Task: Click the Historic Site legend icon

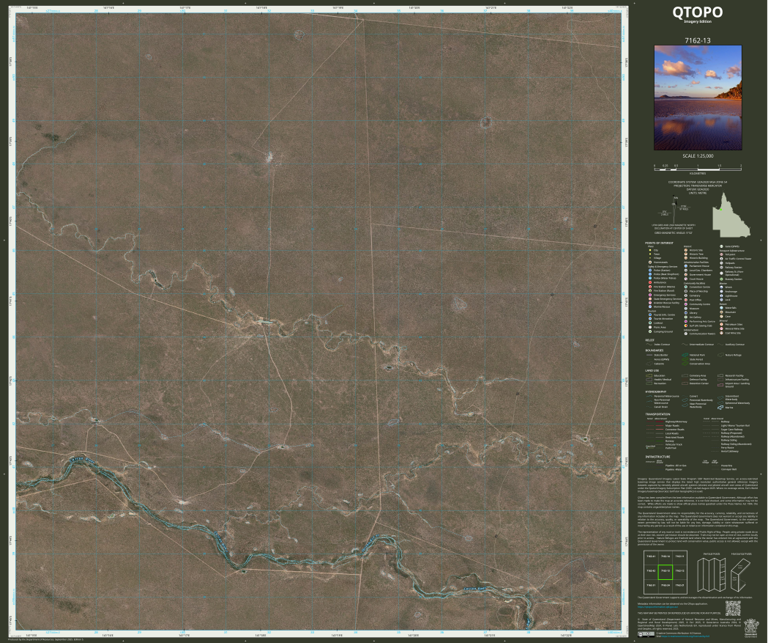Action: pos(686,250)
